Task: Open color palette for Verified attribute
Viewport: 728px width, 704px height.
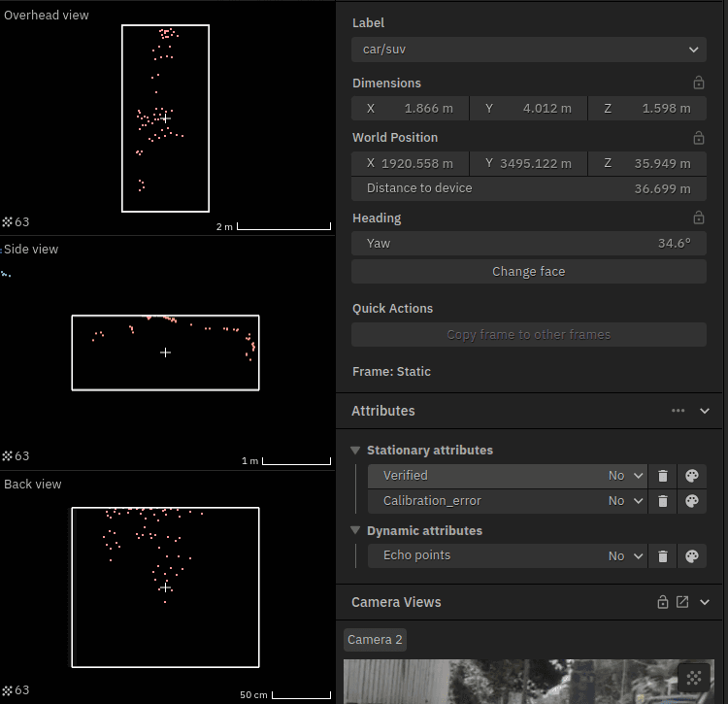Action: [692, 476]
